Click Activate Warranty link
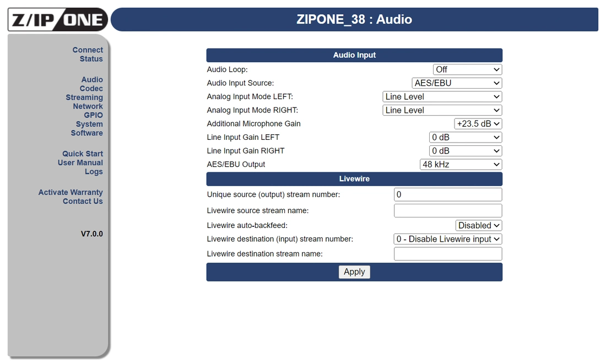Image resolution: width=606 pixels, height=364 pixels. point(71,192)
